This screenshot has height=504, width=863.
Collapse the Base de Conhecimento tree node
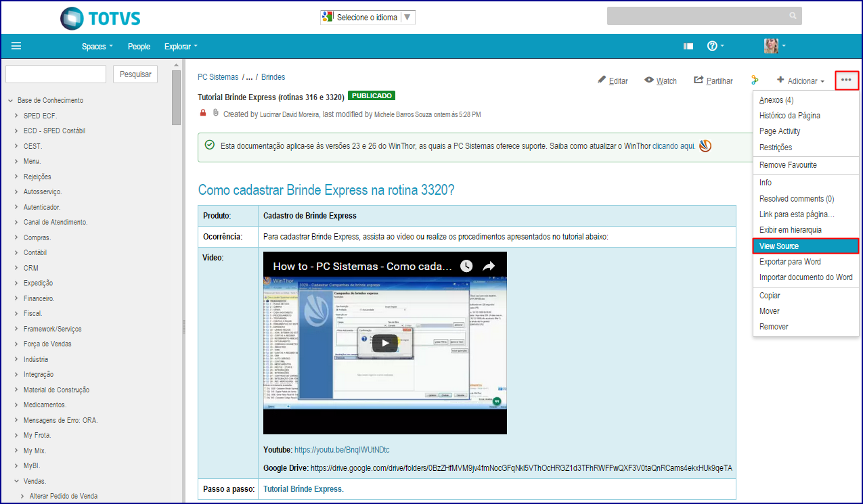pos(10,100)
